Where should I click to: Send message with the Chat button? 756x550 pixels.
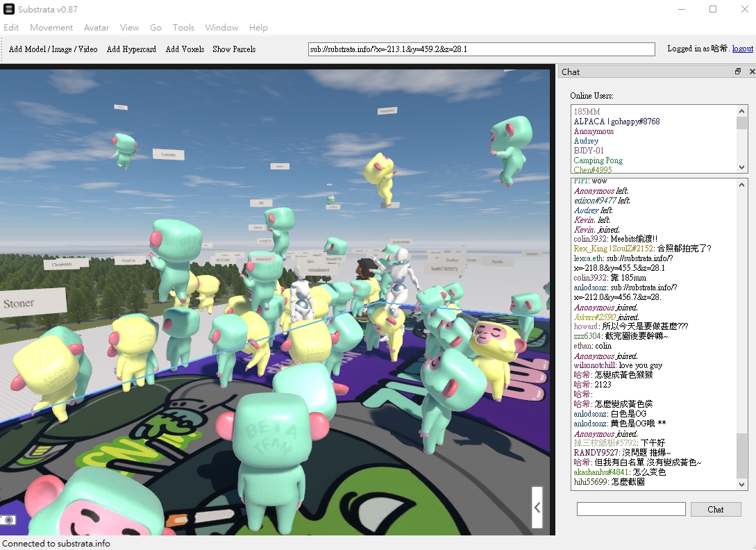716,509
